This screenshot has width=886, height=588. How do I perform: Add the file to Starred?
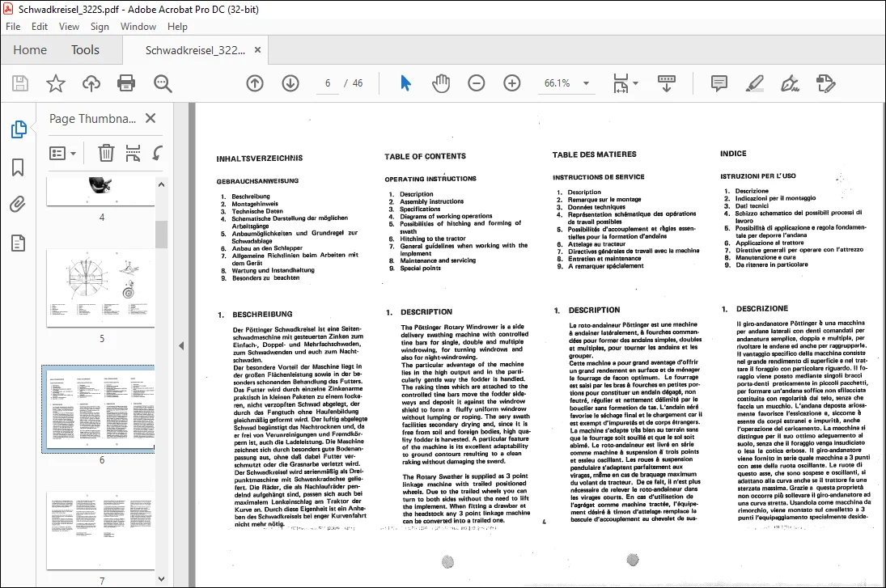[55, 83]
